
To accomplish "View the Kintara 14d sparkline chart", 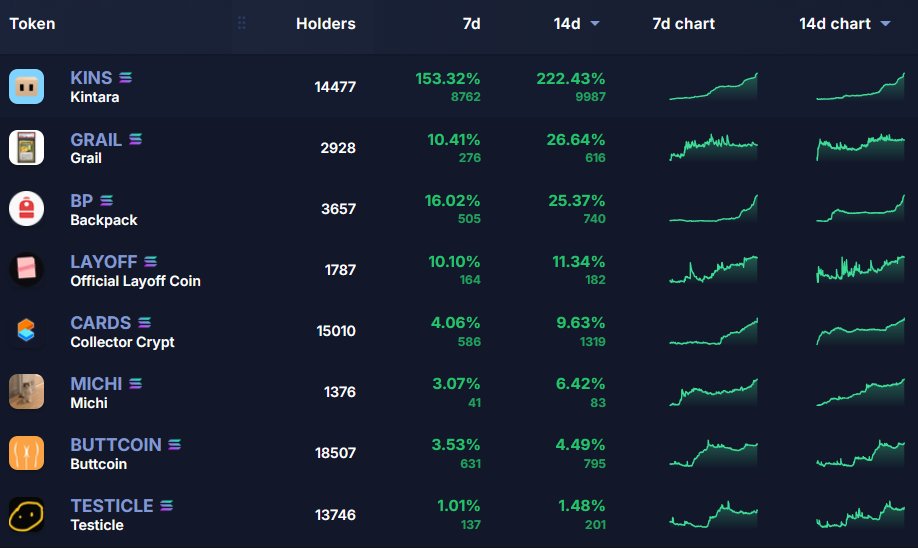I will (x=860, y=87).
